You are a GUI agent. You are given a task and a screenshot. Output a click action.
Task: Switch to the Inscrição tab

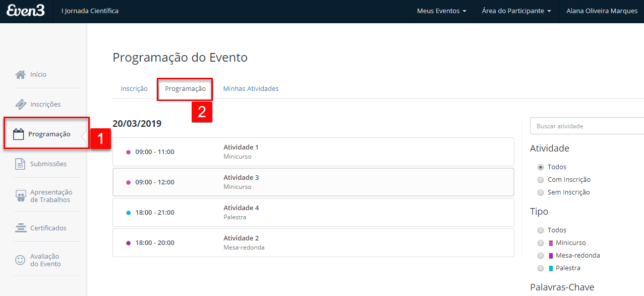134,88
